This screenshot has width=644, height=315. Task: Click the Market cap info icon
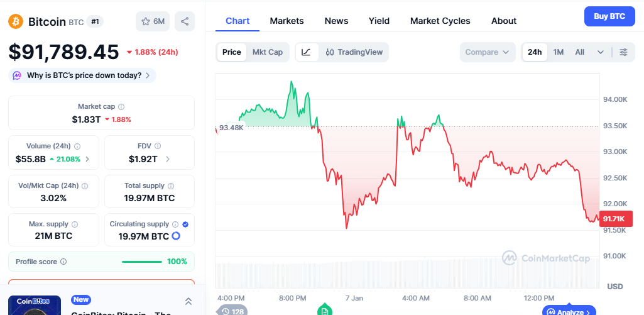click(121, 107)
